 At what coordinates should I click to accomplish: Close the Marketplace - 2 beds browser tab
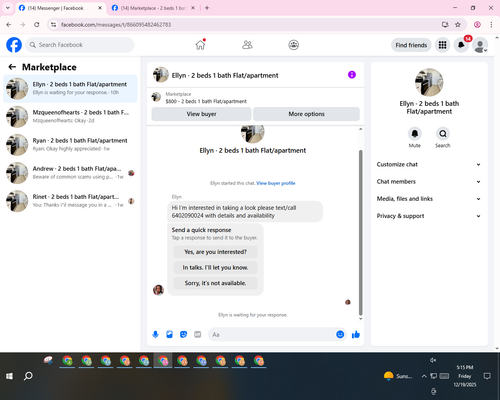pyautogui.click(x=193, y=8)
